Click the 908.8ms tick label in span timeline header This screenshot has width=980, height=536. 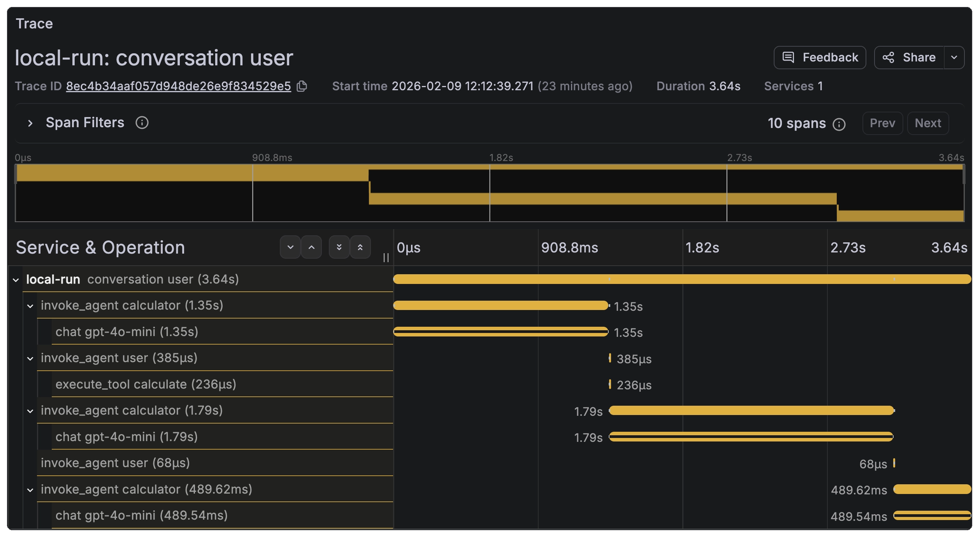pyautogui.click(x=569, y=248)
